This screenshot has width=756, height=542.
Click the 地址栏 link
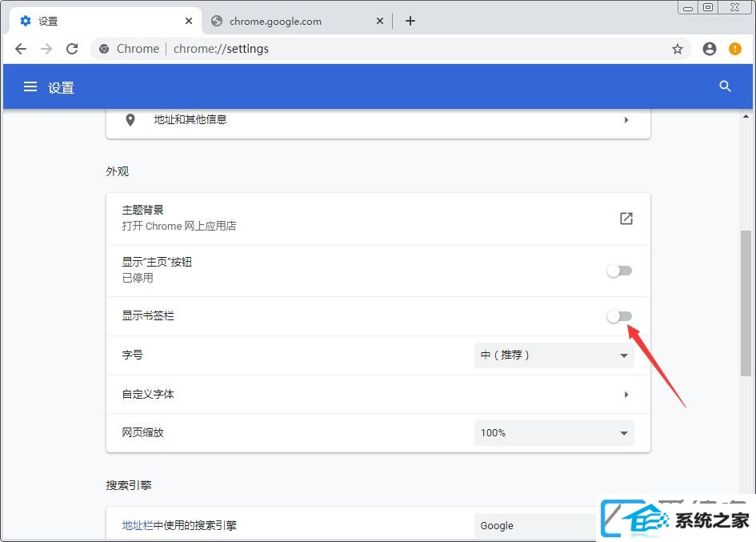pos(138,526)
